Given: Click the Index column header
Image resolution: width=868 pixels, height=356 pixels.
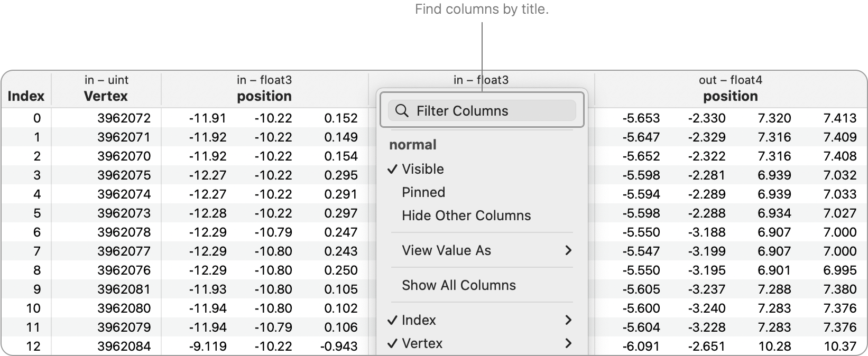Looking at the screenshot, I should click(x=26, y=96).
